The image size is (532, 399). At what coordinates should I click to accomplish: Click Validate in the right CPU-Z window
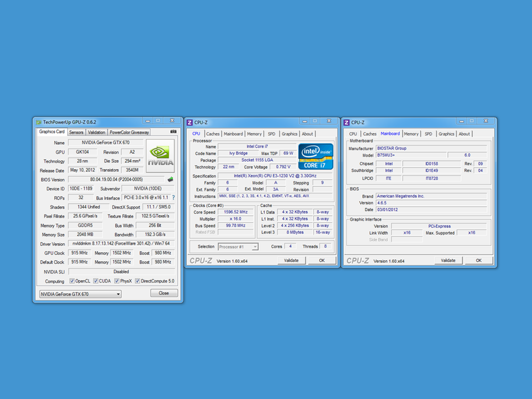point(448,261)
